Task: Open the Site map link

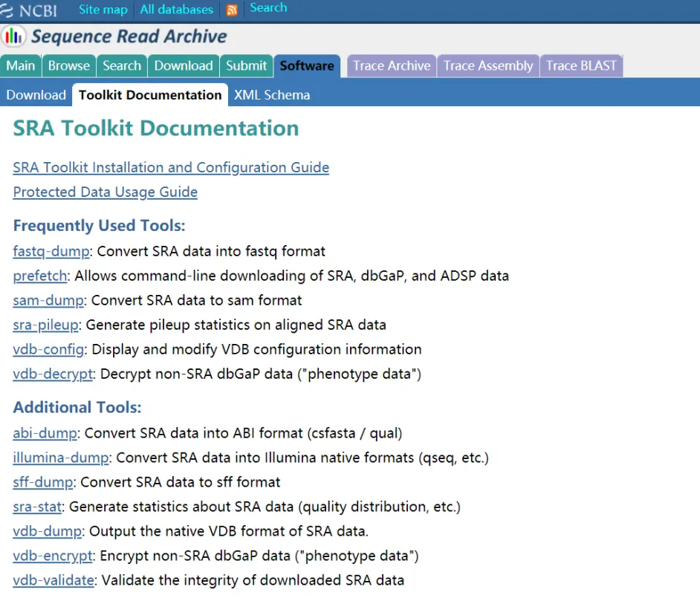Action: [103, 10]
